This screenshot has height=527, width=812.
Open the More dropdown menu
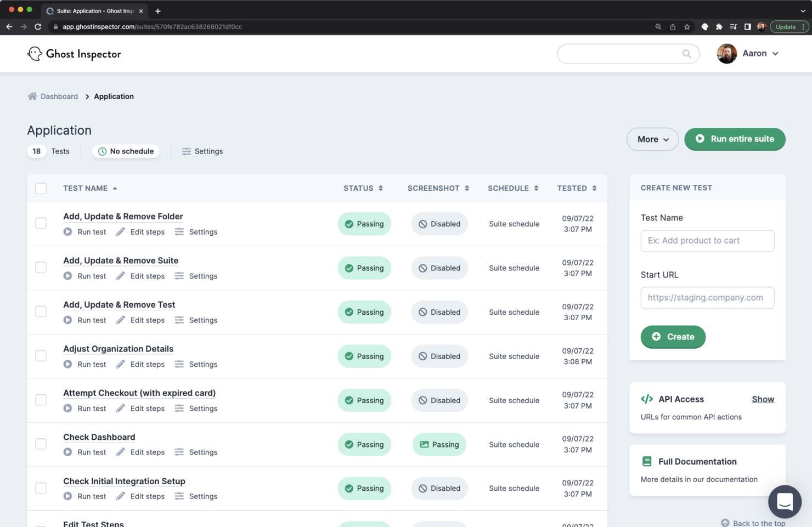pos(652,139)
